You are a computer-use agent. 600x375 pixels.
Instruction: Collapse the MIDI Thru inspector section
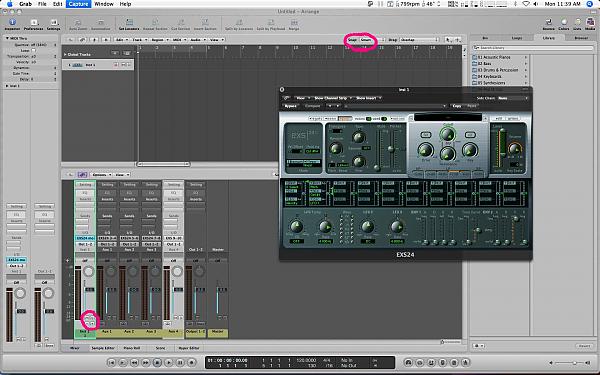[x=7, y=38]
